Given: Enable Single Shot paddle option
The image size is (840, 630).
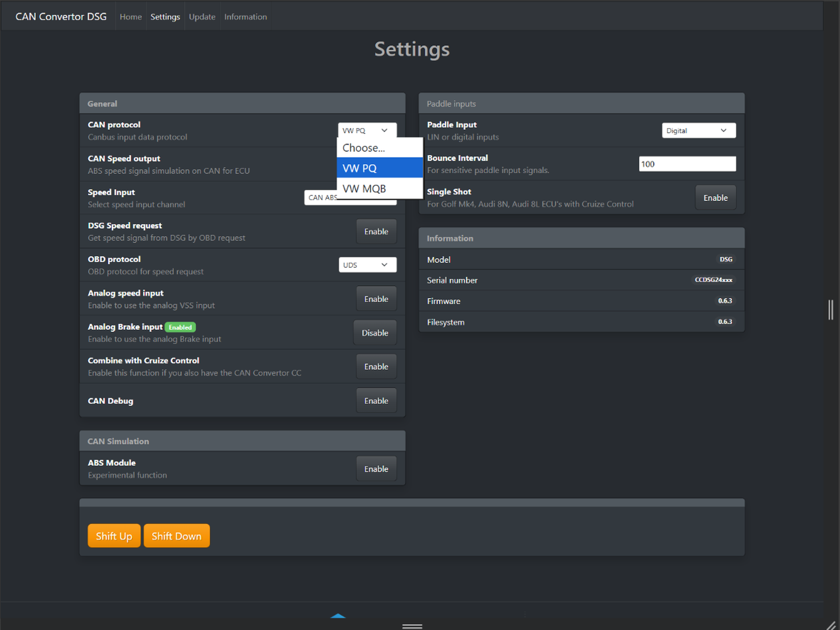Looking at the screenshot, I should pyautogui.click(x=715, y=198).
